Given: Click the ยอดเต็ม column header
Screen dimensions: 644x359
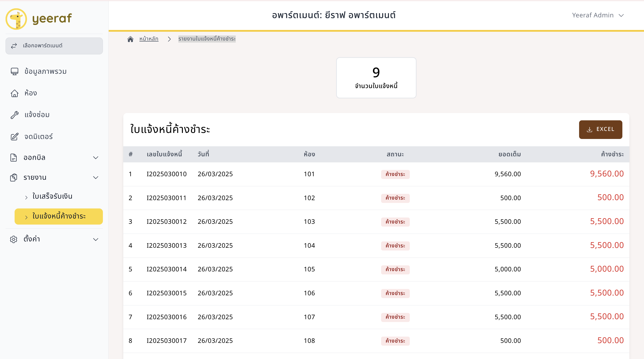Looking at the screenshot, I should 510,154.
